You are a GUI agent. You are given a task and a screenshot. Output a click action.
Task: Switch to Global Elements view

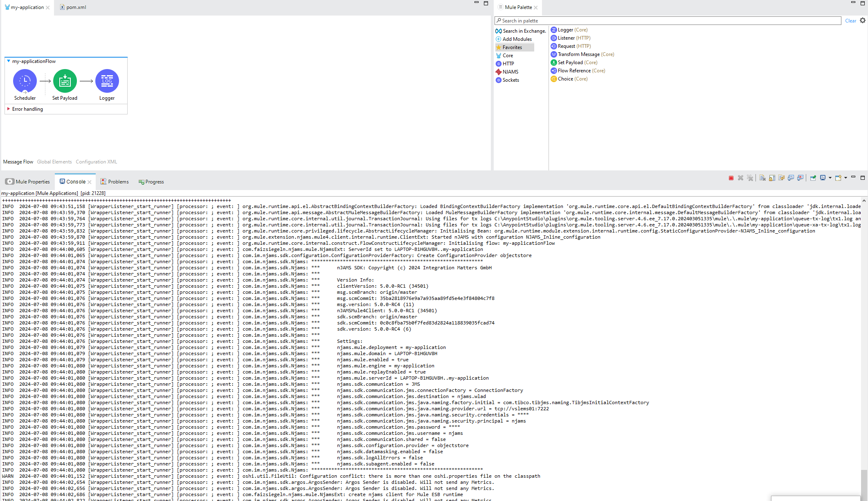coord(54,162)
